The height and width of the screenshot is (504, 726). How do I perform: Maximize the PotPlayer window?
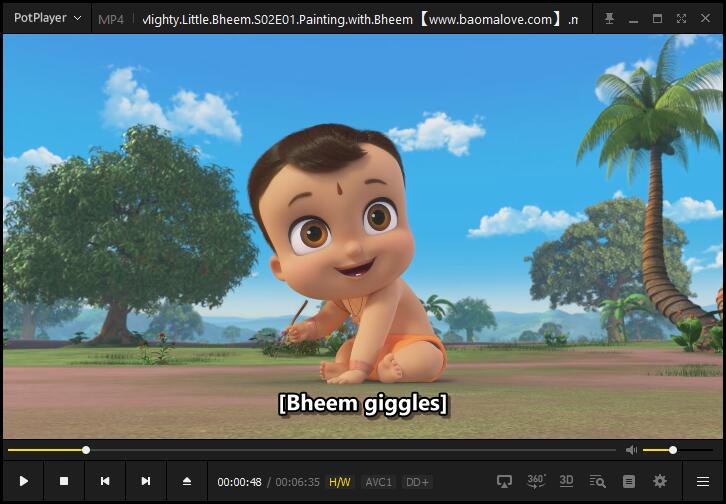click(x=657, y=19)
